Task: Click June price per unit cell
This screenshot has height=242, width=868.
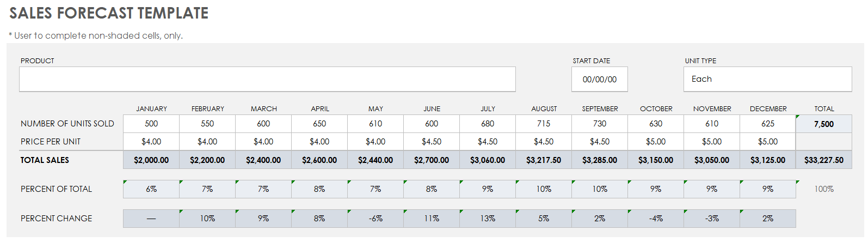Action: pos(432,142)
